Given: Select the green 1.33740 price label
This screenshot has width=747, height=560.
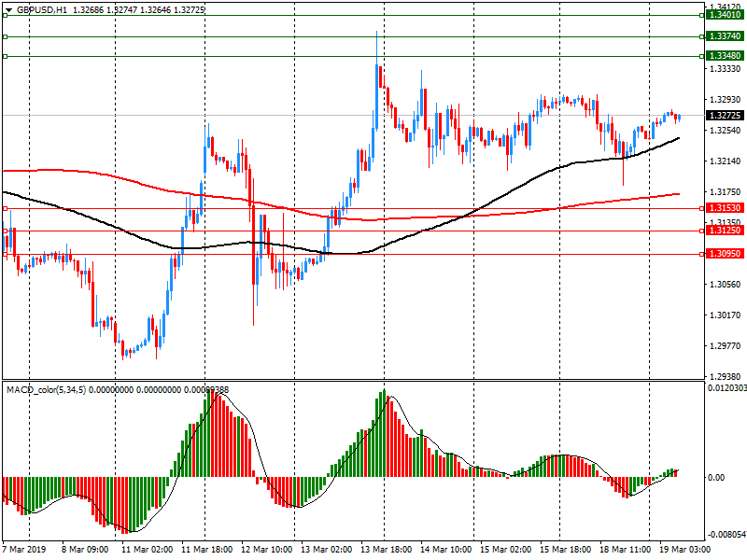Looking at the screenshot, I should 725,36.
